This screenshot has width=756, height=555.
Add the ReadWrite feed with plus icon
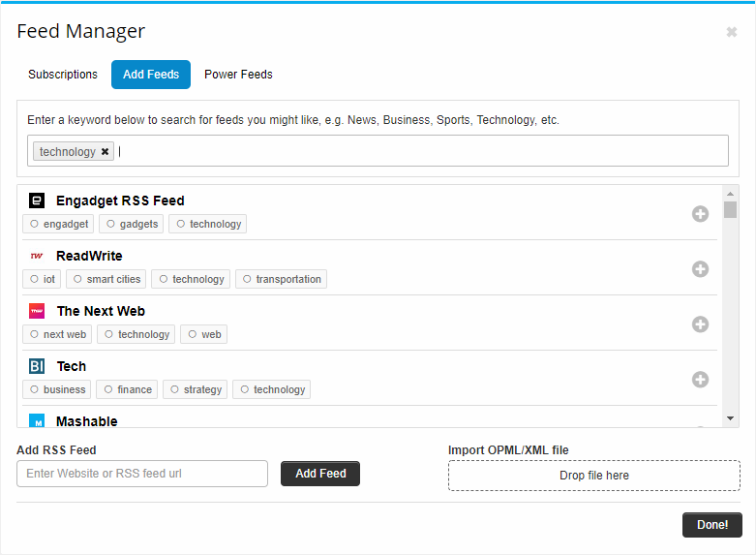coord(700,269)
